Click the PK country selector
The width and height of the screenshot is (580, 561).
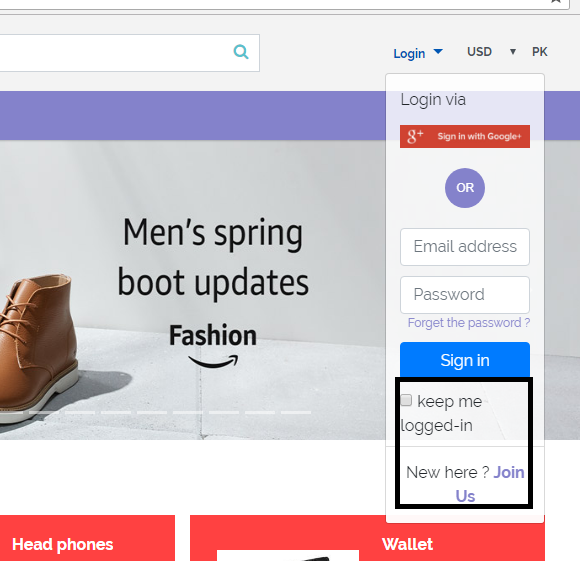click(540, 52)
